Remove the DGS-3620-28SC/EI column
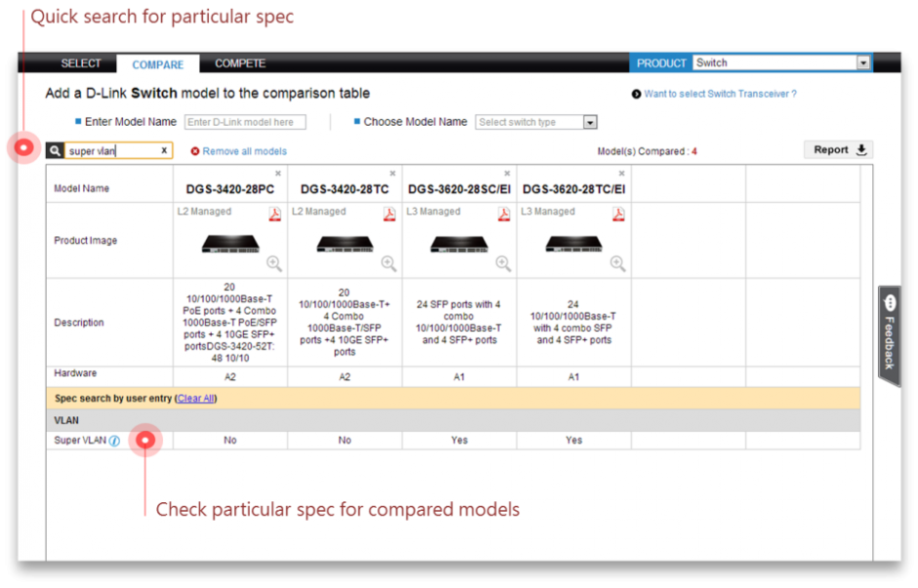 tap(507, 173)
